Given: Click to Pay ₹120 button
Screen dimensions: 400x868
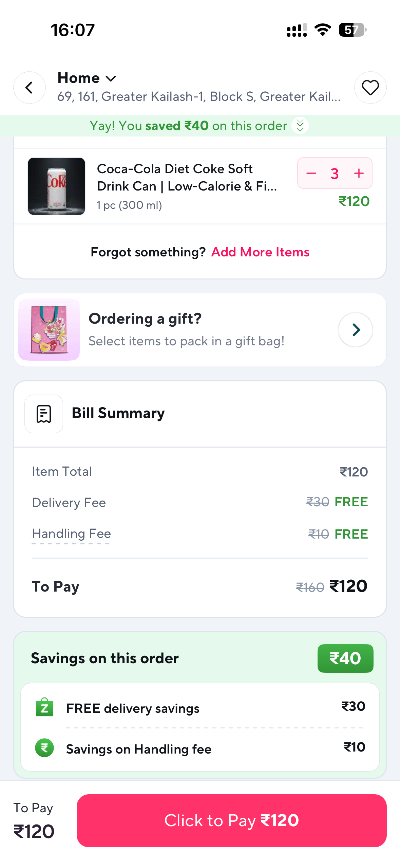Looking at the screenshot, I should pos(231,820).
